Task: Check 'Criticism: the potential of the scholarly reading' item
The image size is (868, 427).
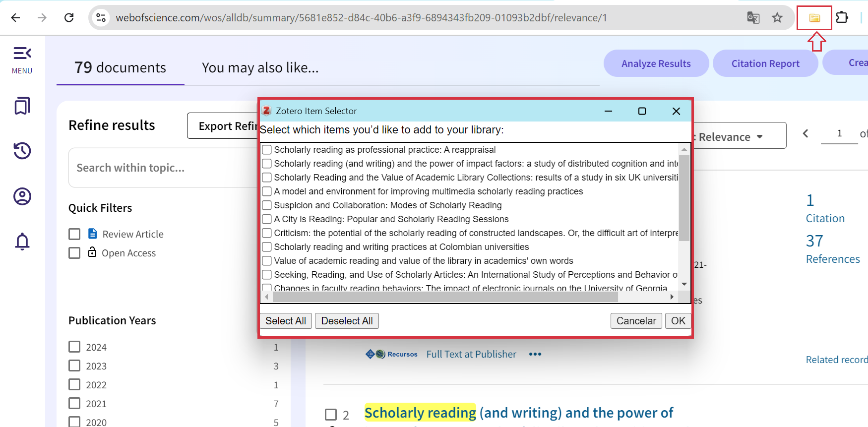Action: click(x=267, y=233)
